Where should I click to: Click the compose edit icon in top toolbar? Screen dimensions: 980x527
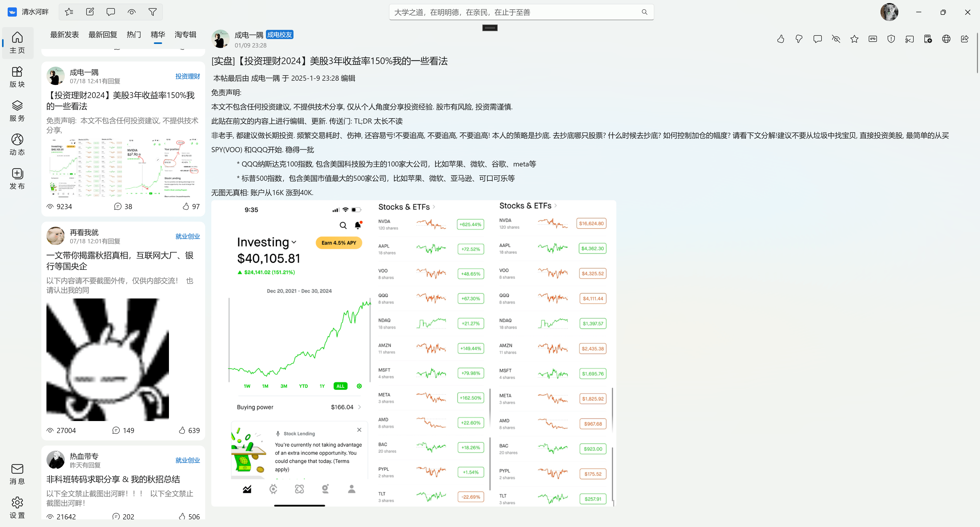point(90,12)
